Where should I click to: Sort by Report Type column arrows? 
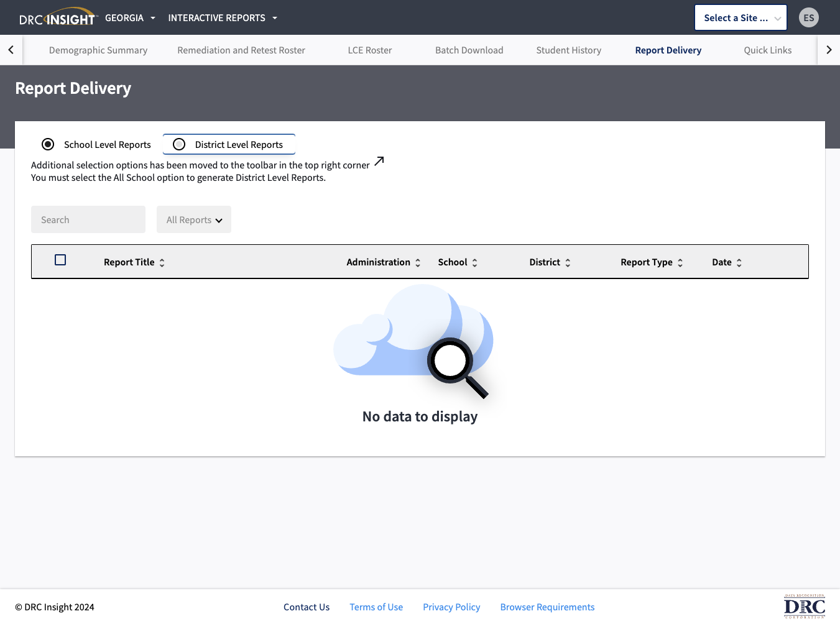click(680, 262)
